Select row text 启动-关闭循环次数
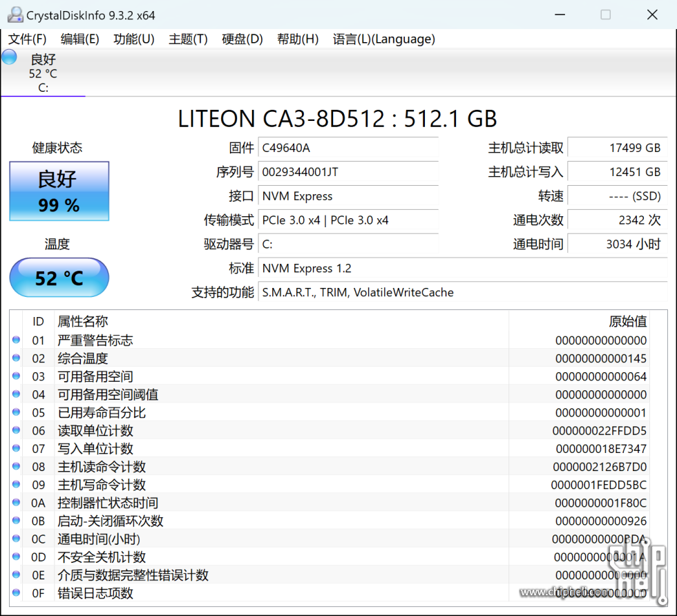This screenshot has height=616, width=677. [x=111, y=521]
